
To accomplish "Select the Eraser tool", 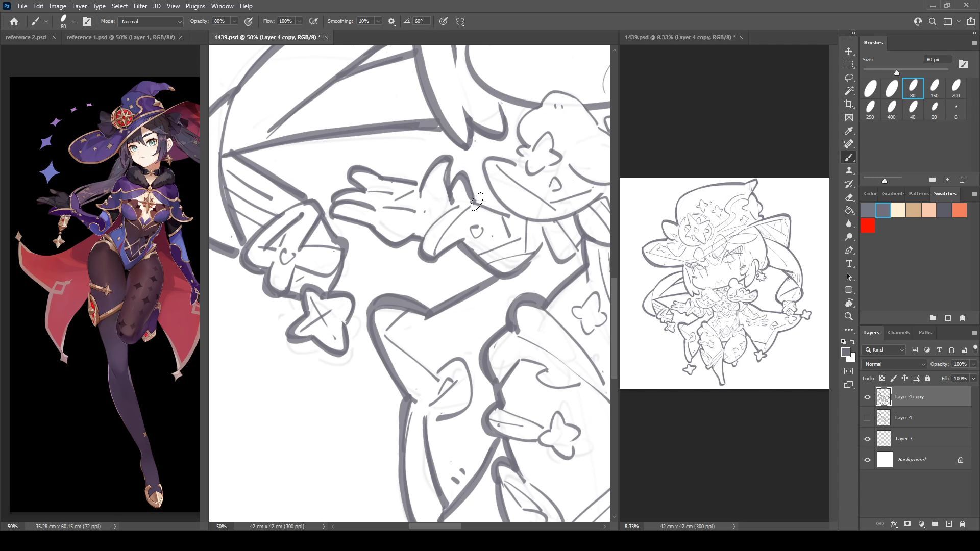I will tap(849, 197).
